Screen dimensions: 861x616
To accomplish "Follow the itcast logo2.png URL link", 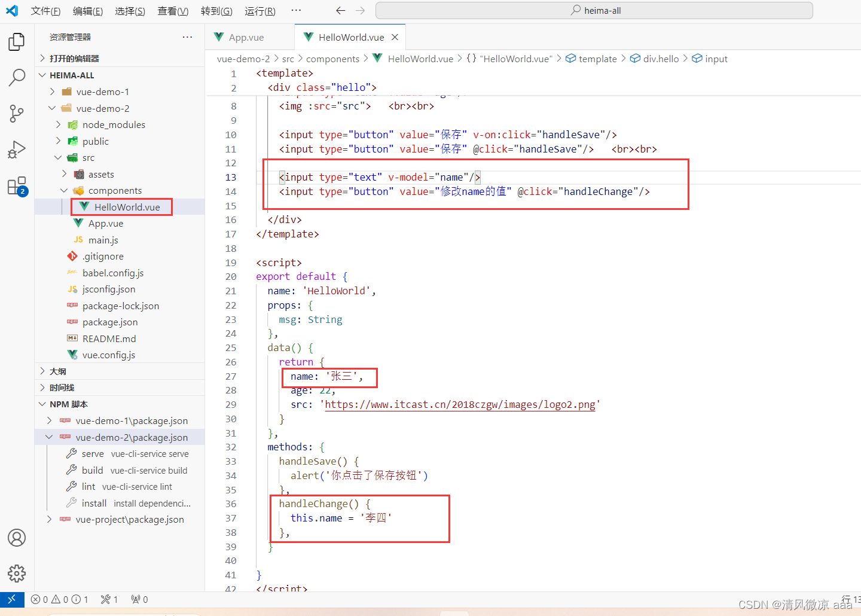I will click(460, 405).
